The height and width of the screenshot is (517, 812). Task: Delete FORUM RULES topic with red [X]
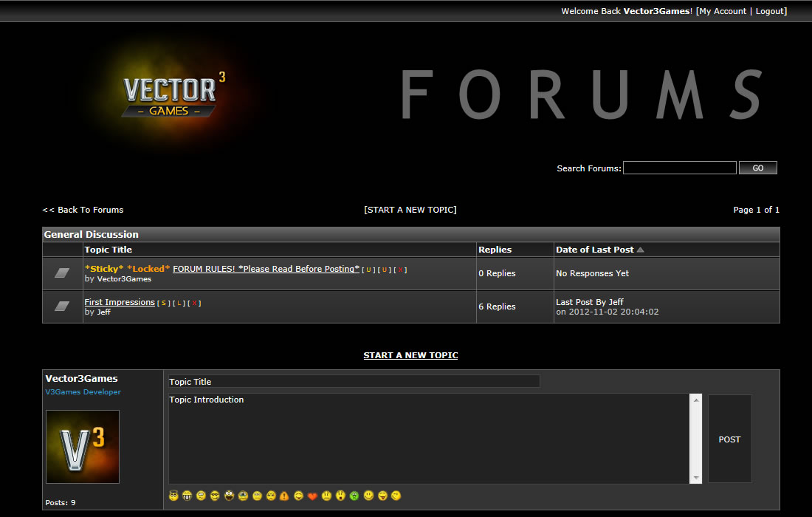(x=401, y=270)
